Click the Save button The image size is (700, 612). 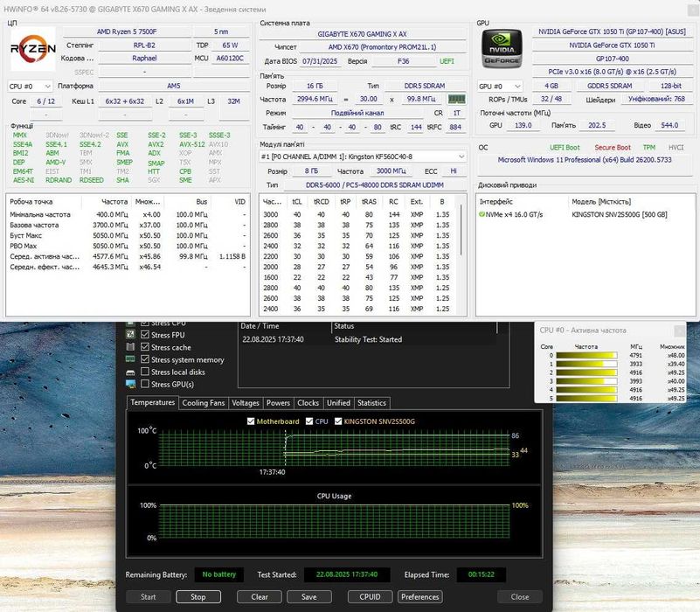pyautogui.click(x=309, y=597)
